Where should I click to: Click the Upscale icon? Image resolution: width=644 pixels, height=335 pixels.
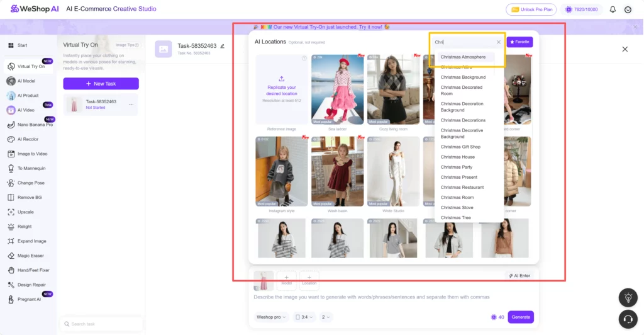[11, 212]
